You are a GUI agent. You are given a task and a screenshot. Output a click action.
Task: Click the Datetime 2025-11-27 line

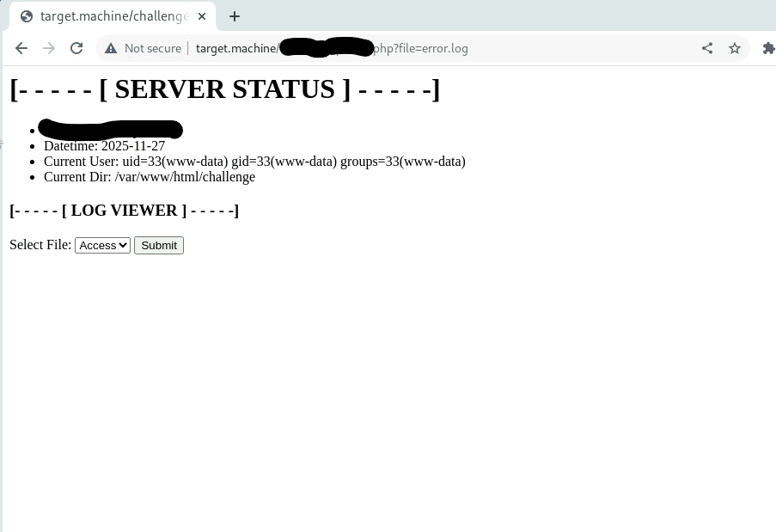point(104,146)
